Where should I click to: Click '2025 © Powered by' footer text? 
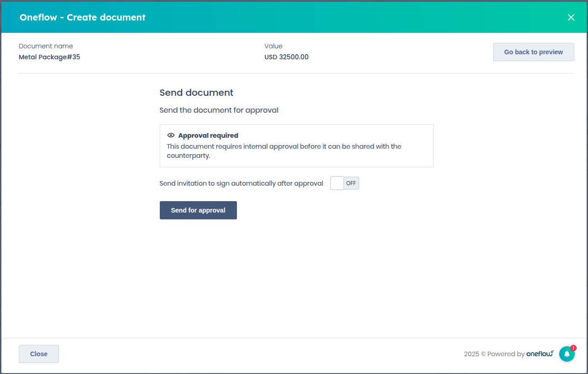tap(494, 354)
